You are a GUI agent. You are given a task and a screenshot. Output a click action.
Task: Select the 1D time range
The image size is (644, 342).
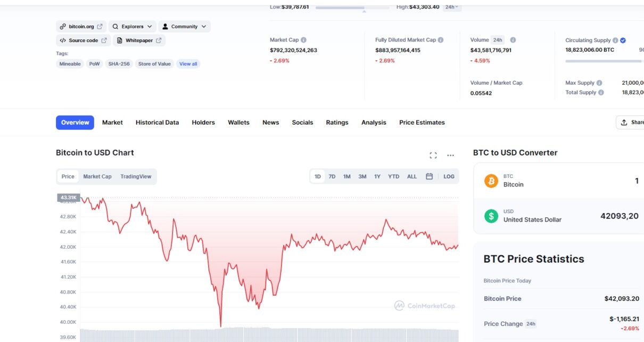coord(318,177)
